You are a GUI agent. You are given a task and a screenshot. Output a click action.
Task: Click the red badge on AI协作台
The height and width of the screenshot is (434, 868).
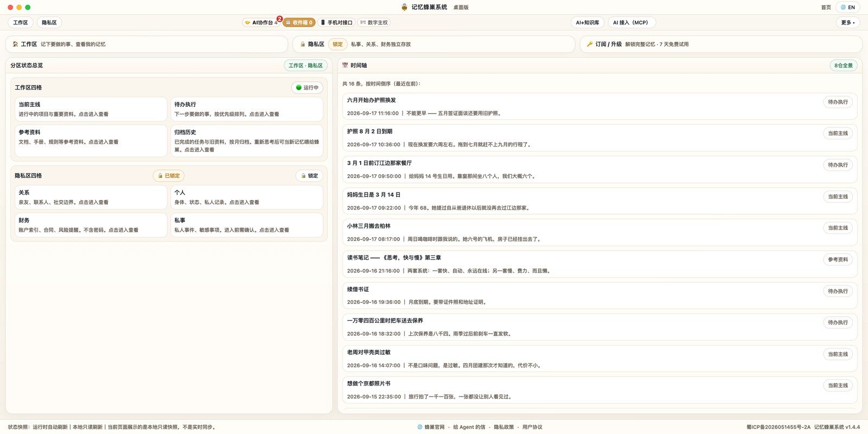279,19
